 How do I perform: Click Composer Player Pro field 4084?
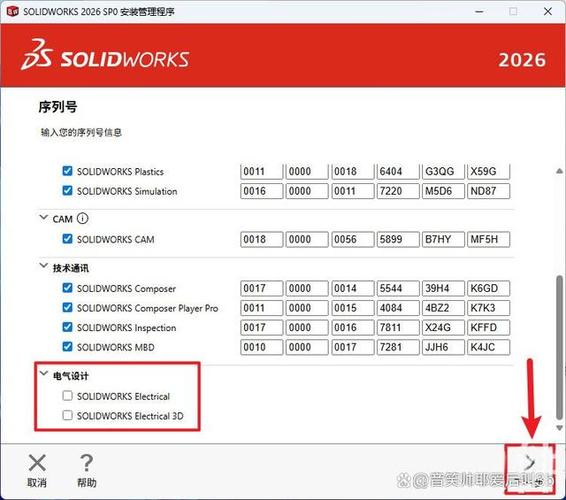398,308
